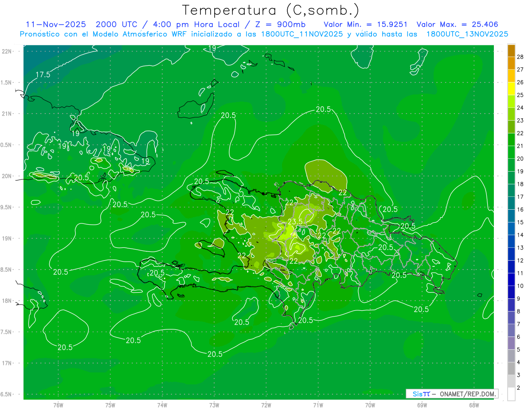Click the "Valor Max. = 25.406" readout

click(458, 24)
